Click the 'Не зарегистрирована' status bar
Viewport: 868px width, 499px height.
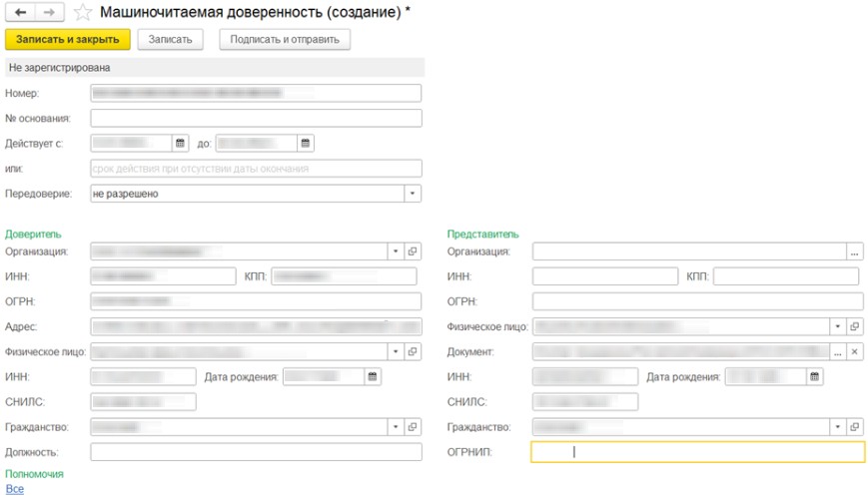coord(215,68)
